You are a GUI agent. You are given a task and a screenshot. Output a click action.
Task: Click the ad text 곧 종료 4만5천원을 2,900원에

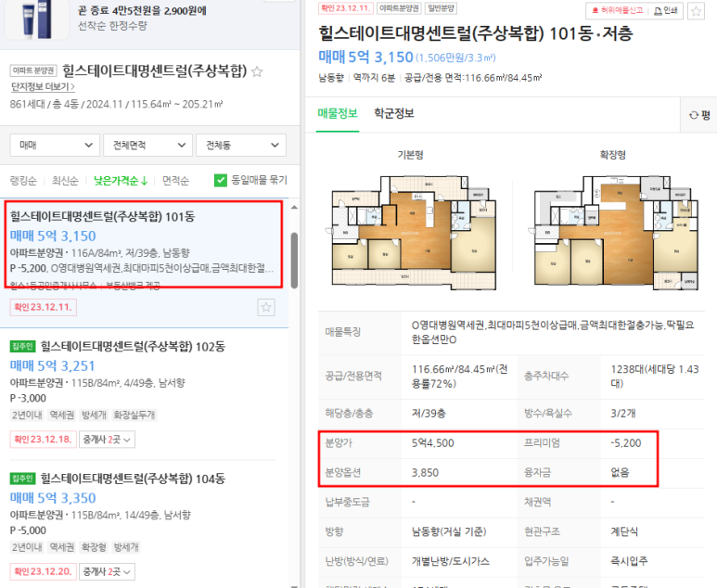(142, 10)
